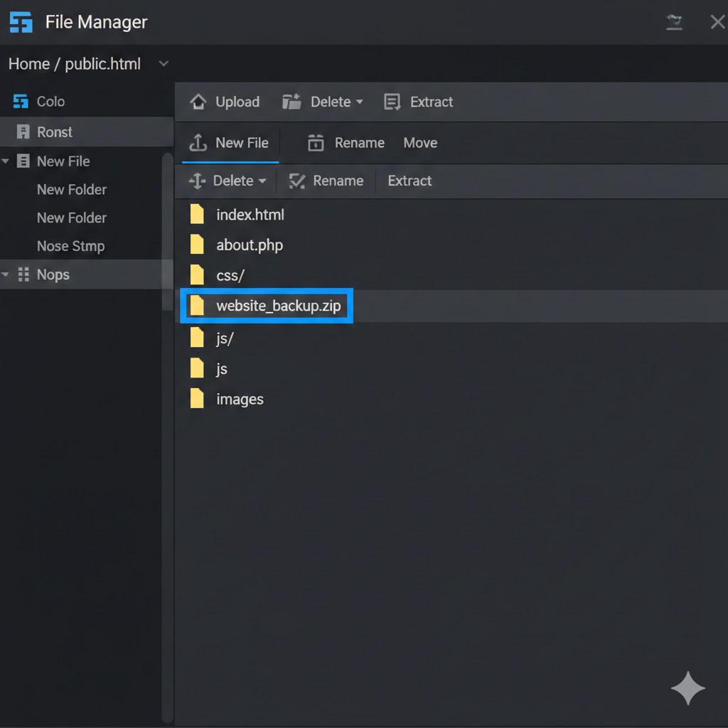
Task: Select Ronst in the sidebar
Action: click(x=55, y=132)
